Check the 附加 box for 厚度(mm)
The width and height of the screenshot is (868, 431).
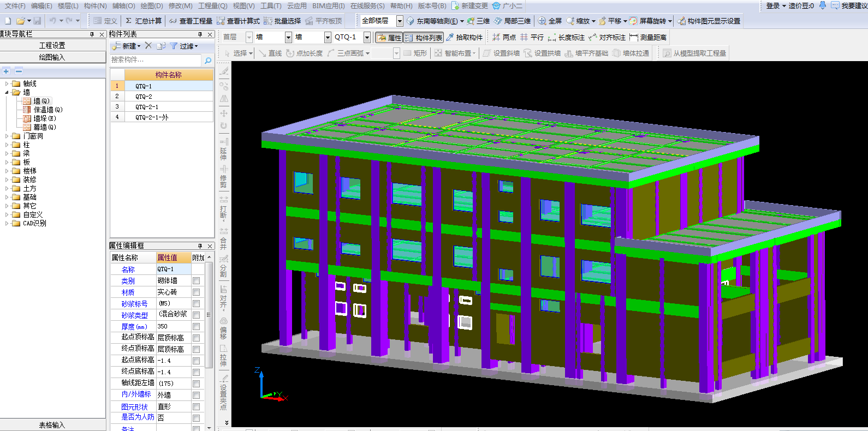(x=196, y=326)
